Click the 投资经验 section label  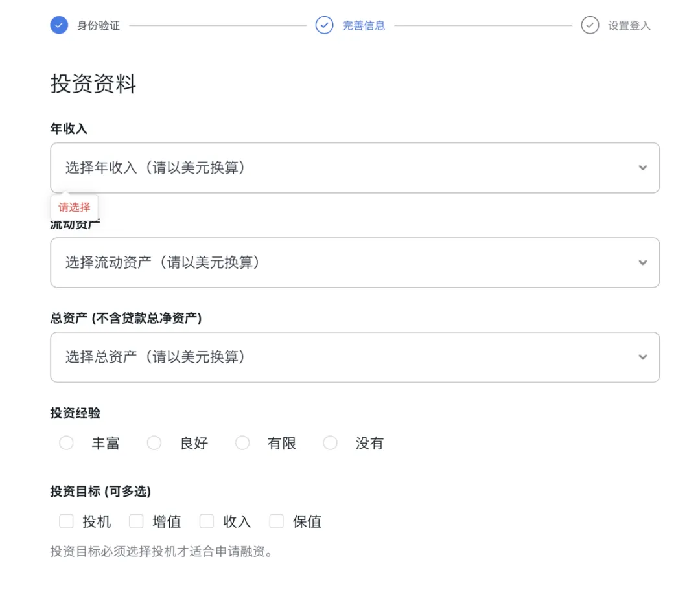click(x=75, y=413)
